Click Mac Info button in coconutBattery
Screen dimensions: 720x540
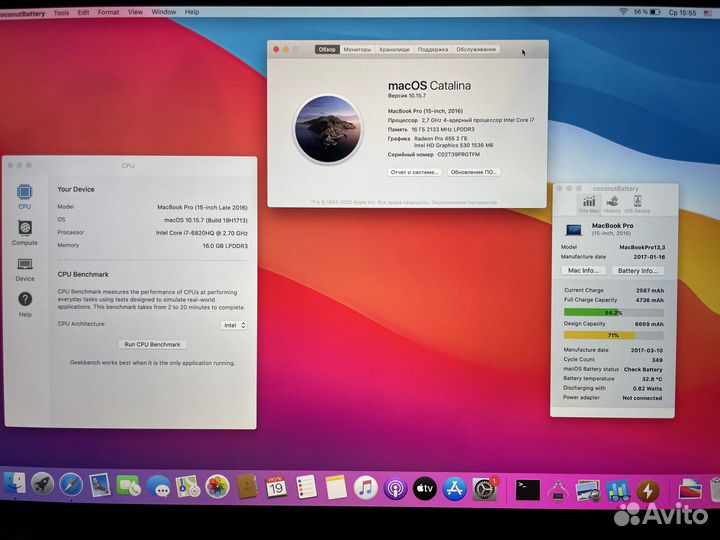pos(583,270)
